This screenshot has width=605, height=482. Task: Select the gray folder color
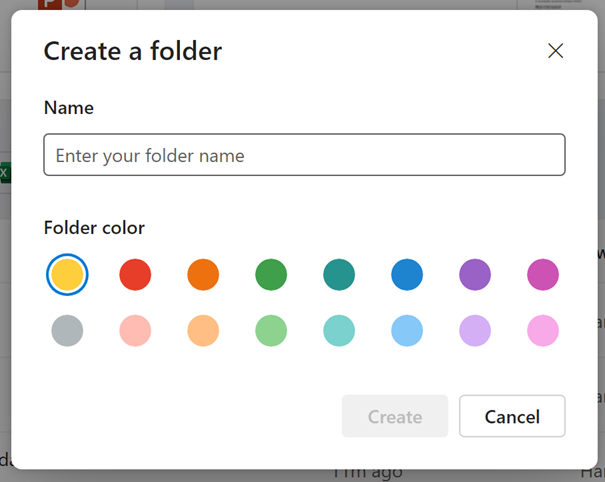[67, 330]
